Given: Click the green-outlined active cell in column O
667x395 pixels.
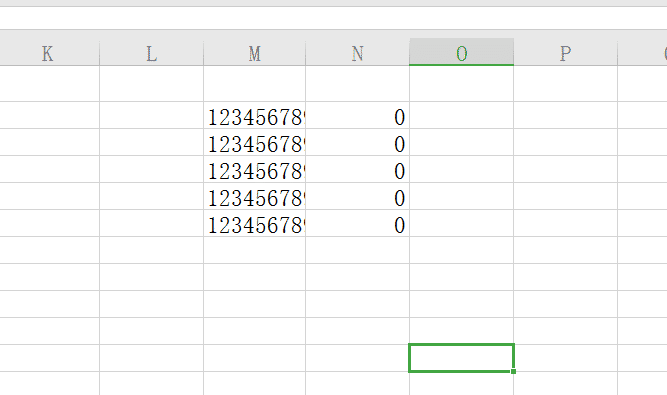Looking at the screenshot, I should point(462,358).
